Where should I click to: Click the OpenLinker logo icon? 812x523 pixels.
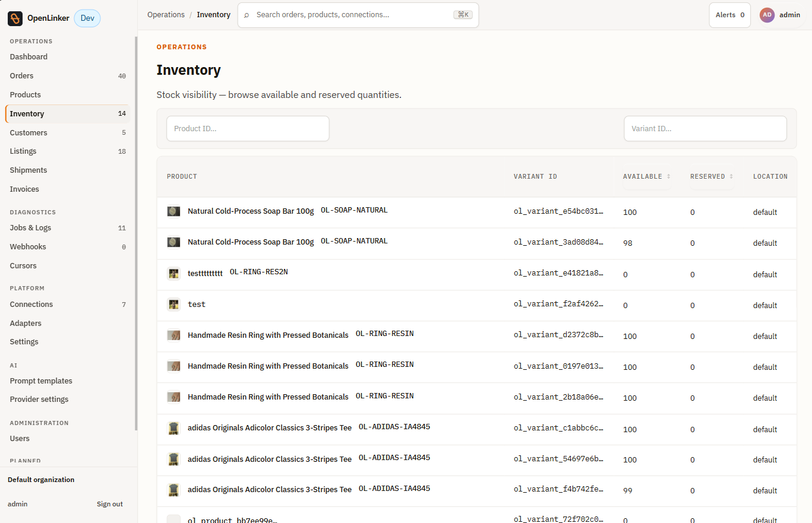(15, 18)
